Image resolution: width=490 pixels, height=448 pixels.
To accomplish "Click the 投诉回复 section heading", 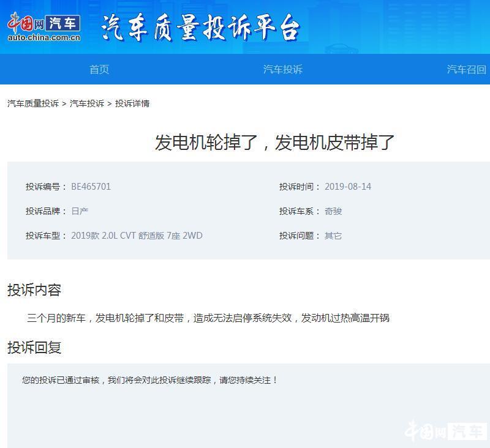I will click(x=34, y=348).
